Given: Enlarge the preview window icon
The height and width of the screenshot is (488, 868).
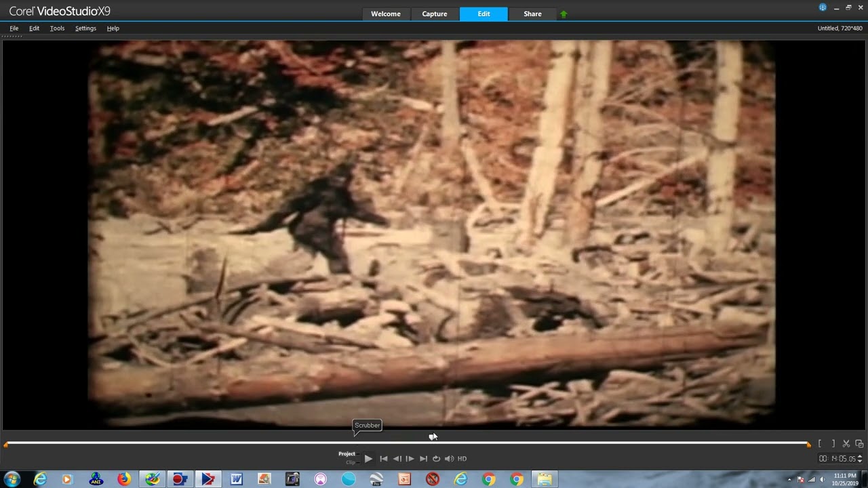Looking at the screenshot, I should pyautogui.click(x=859, y=444).
